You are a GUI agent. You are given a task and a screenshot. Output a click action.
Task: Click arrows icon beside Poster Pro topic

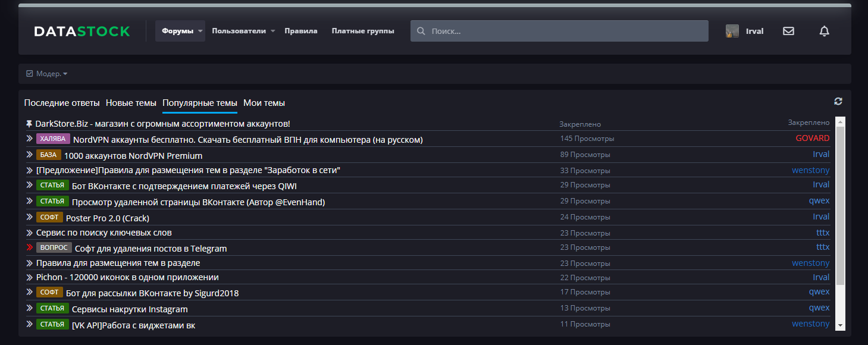point(29,217)
